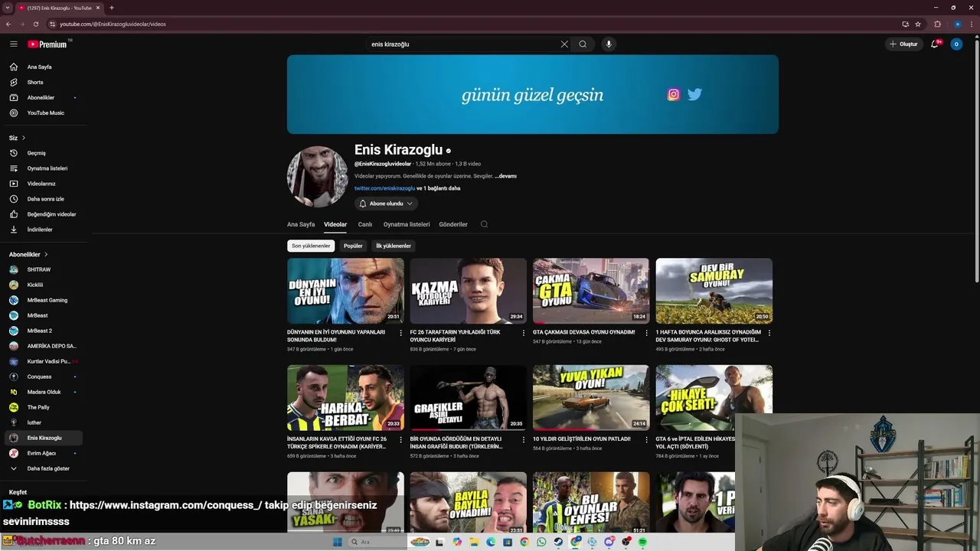Open the Twitter icon on channel banner
The height and width of the screenshot is (551, 980).
(694, 95)
